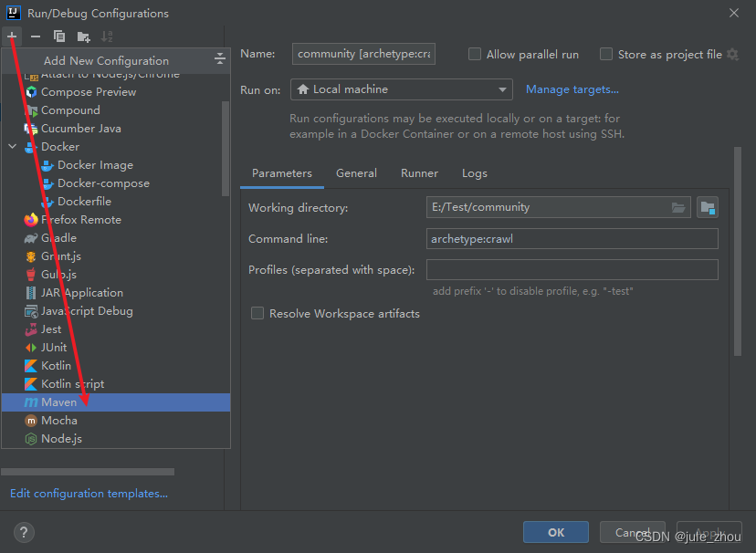756x553 pixels.
Task: Enable Allow parallel run checkbox
Action: [475, 54]
